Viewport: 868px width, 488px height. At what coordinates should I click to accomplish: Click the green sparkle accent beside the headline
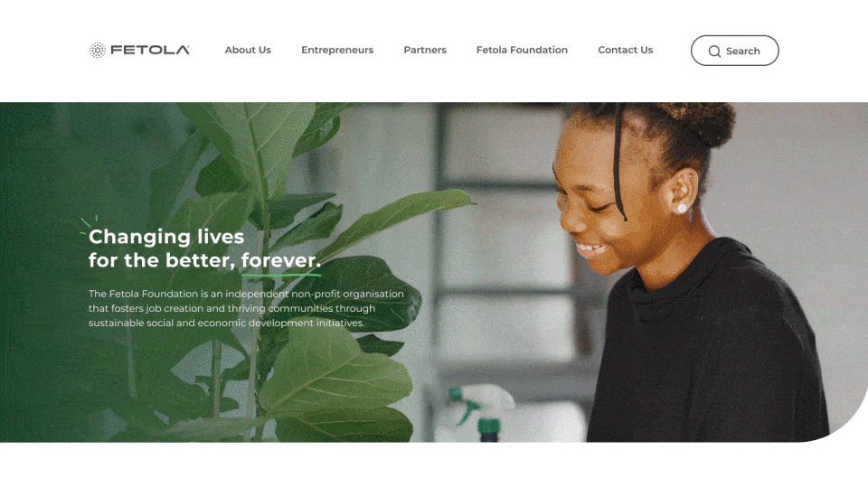point(89,224)
